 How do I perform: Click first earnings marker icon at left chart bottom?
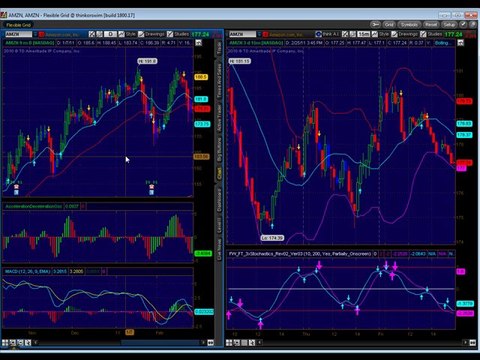click(x=16, y=187)
